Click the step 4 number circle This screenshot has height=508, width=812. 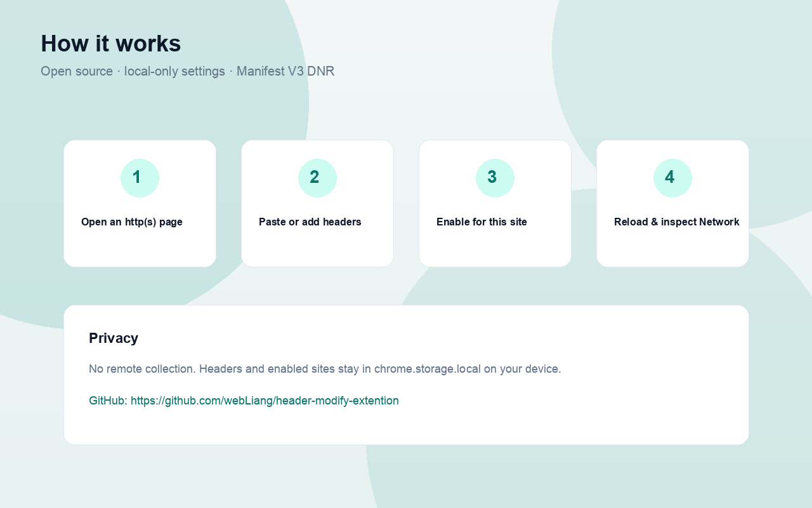(x=672, y=178)
